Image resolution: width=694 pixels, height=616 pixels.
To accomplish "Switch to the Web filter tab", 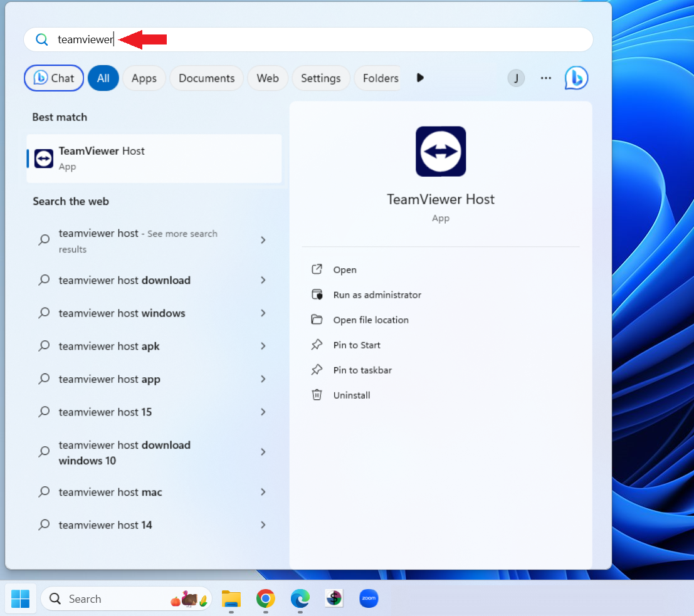I will (x=268, y=78).
